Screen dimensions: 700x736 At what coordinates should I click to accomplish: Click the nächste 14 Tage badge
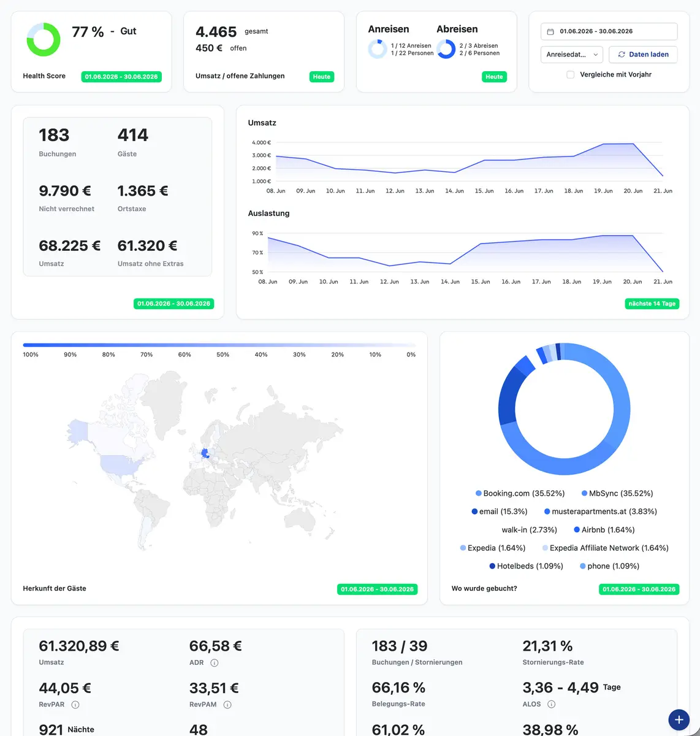(x=652, y=304)
